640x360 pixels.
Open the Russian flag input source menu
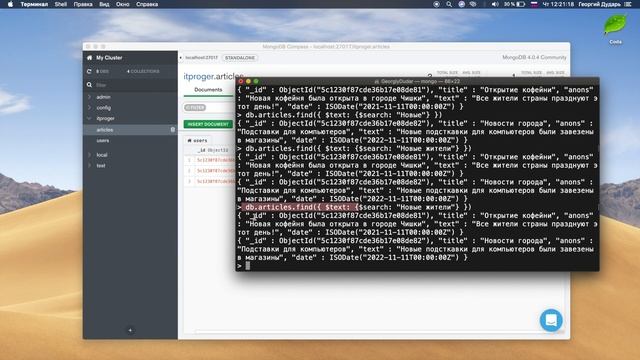(533, 4)
